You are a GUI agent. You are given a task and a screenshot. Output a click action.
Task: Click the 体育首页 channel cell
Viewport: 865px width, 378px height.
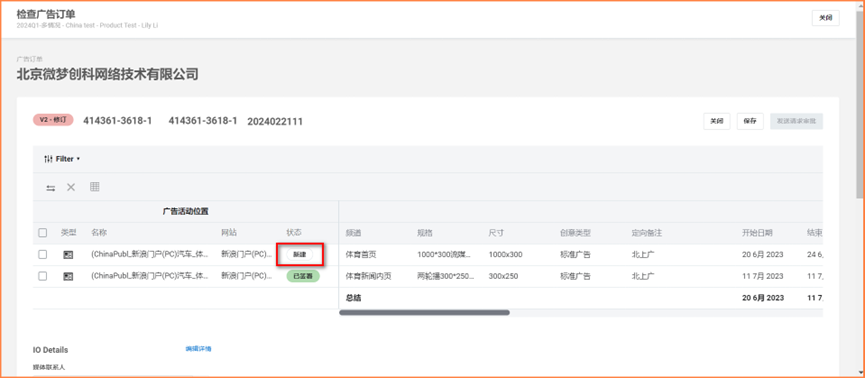point(361,255)
